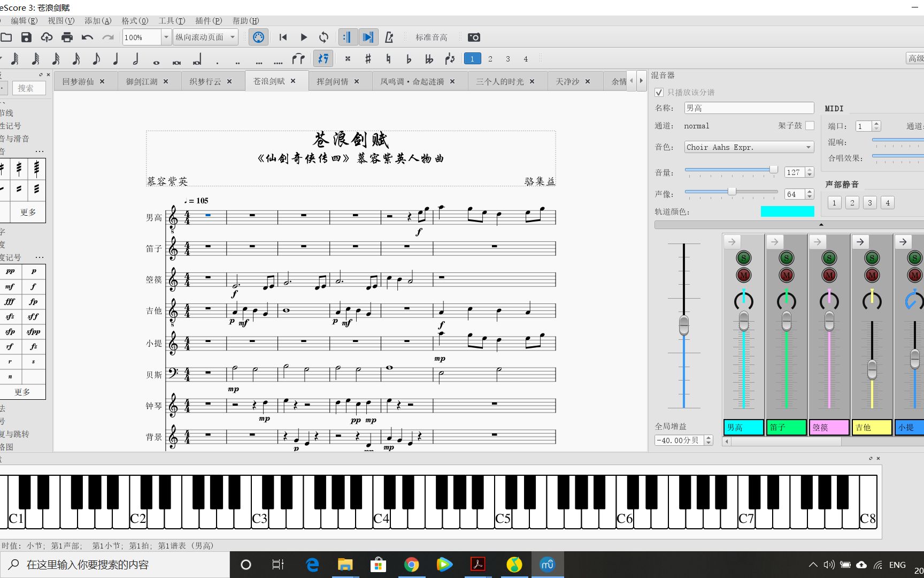Apply flat accidental
924x578 pixels.
[x=409, y=58]
